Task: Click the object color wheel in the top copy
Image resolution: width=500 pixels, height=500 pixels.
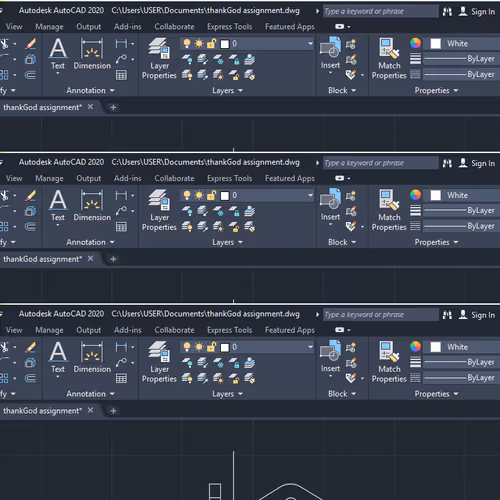Action: 415,43
